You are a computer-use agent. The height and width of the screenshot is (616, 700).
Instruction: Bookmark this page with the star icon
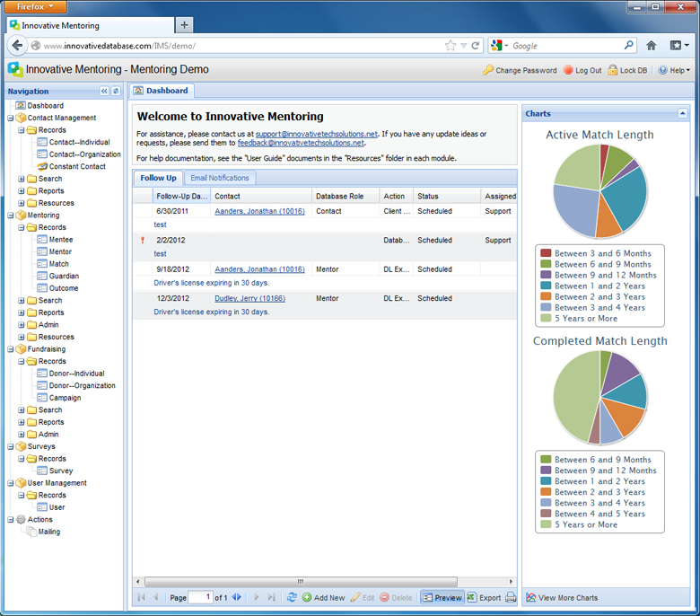pyautogui.click(x=451, y=46)
